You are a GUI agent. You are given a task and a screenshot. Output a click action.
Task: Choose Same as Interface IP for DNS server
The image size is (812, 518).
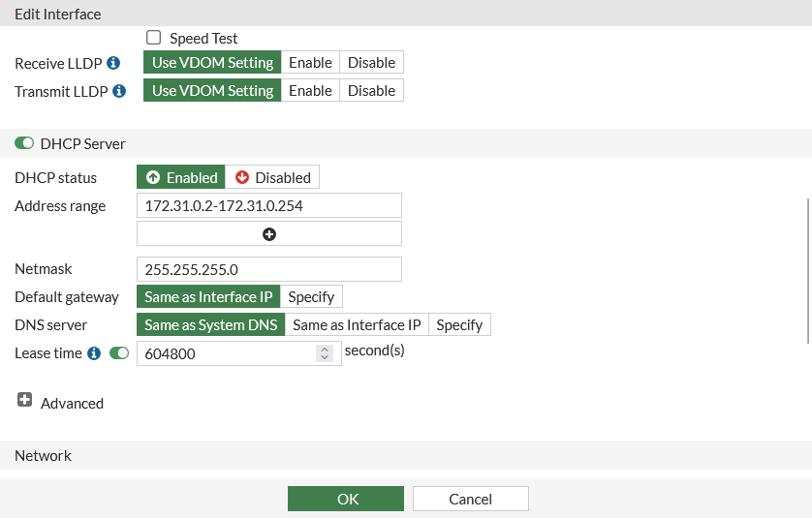pyautogui.click(x=357, y=324)
